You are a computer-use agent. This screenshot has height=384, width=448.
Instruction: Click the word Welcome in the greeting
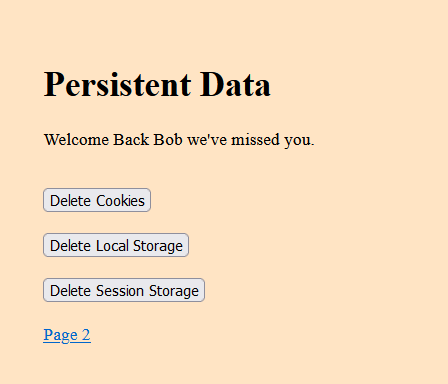[77, 139]
